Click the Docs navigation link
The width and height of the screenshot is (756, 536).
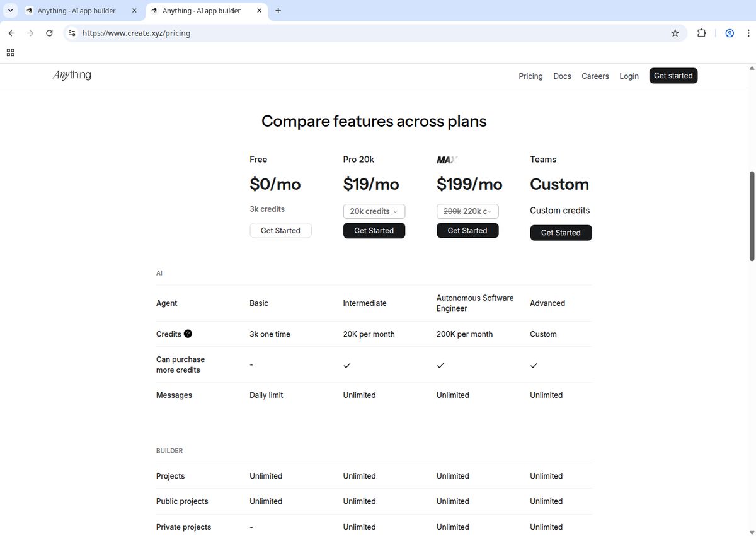tap(562, 76)
